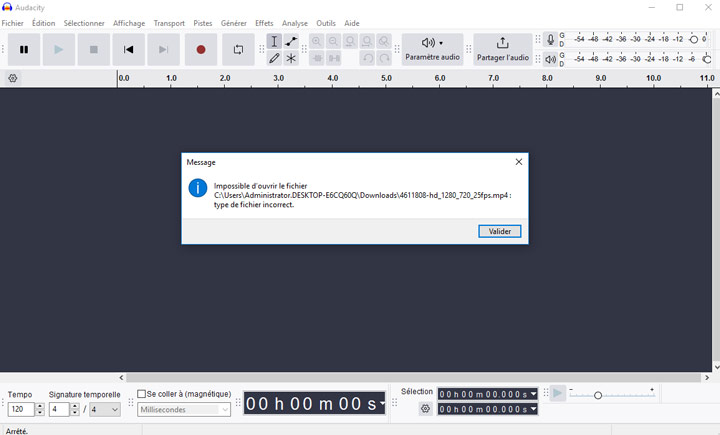Click the Redo arrow icon
This screenshot has width=720, height=435.
click(384, 58)
